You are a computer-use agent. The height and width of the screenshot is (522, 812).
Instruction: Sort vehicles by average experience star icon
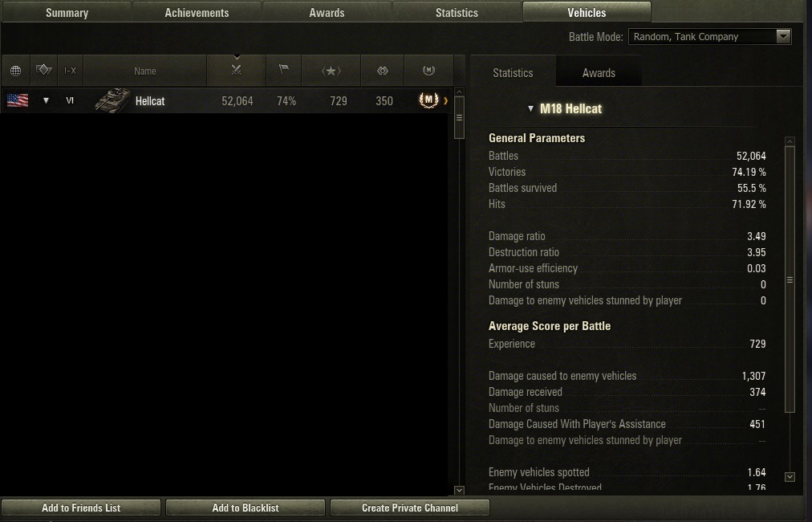(331, 71)
